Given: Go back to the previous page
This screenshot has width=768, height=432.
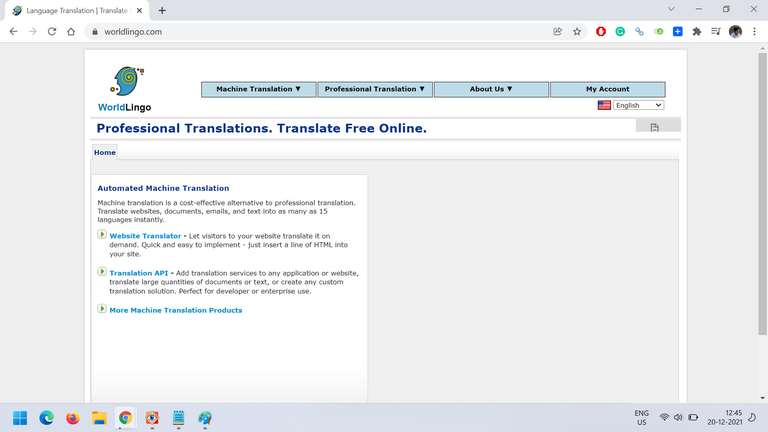Looking at the screenshot, I should click(13, 31).
